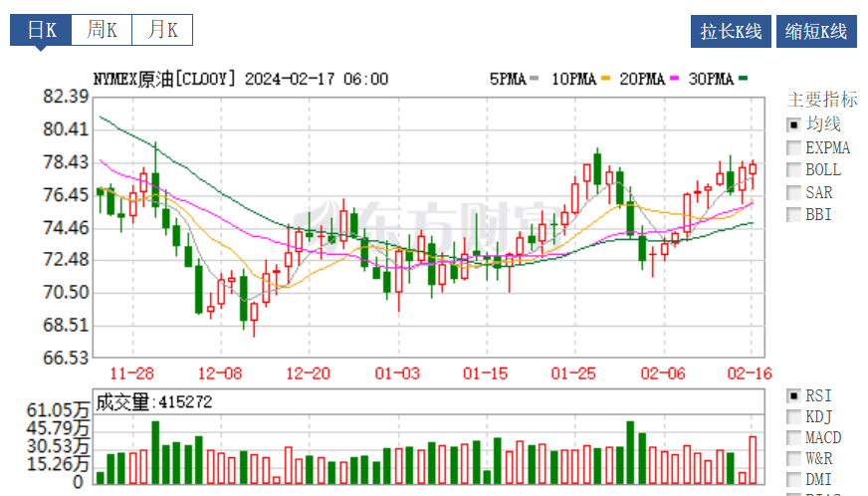
Task: Open the 月K monthly tab
Action: [162, 30]
